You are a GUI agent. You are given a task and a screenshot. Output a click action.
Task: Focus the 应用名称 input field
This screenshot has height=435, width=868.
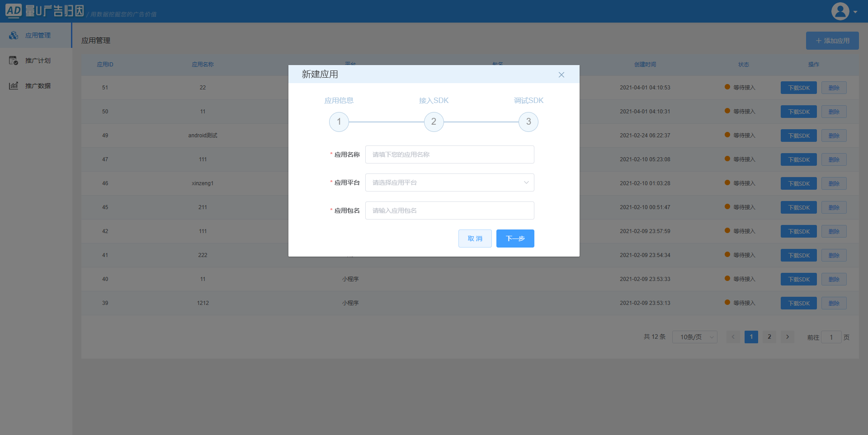click(449, 154)
